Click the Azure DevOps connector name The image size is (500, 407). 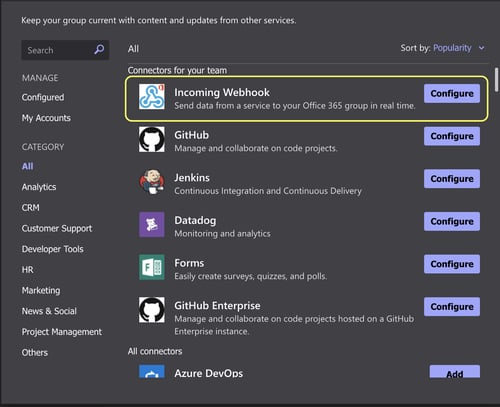tap(209, 373)
